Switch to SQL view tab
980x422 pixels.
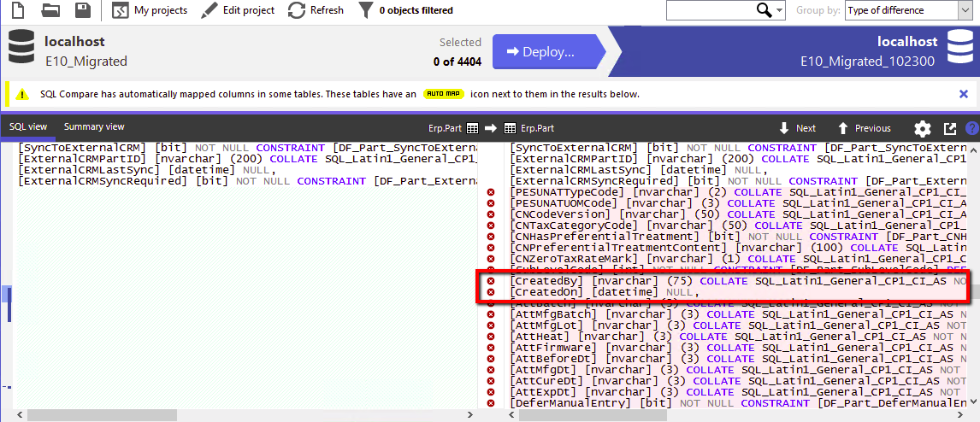[x=28, y=126]
